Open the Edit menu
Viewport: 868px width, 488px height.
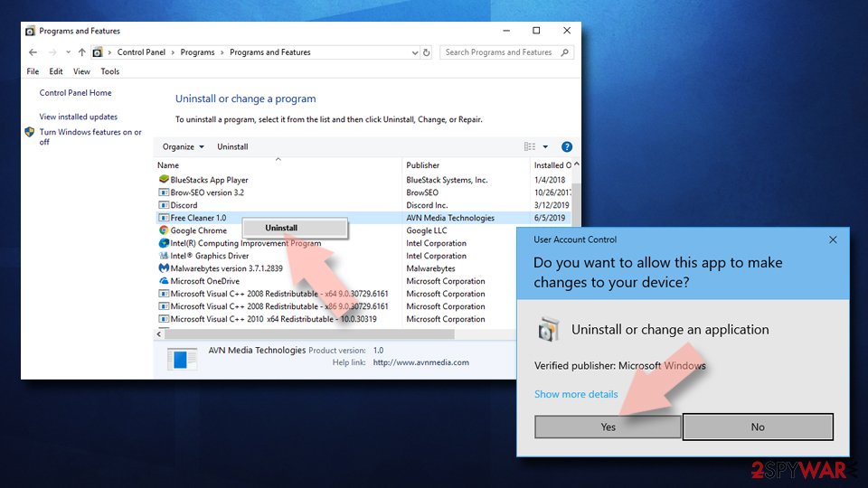click(x=55, y=71)
